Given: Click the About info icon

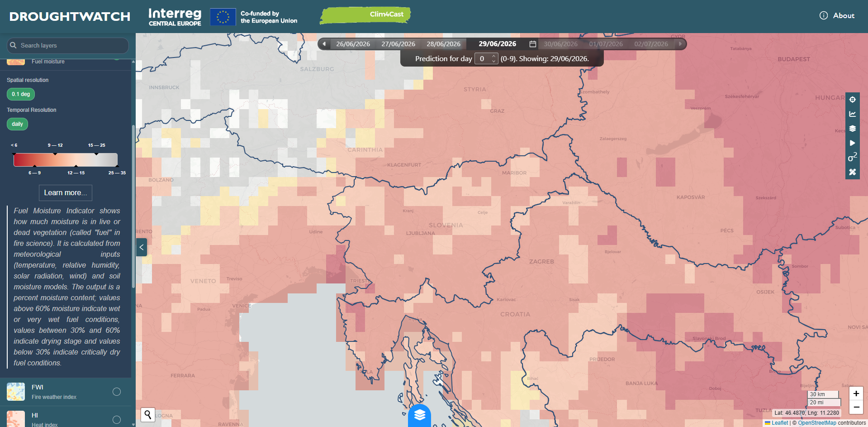Looking at the screenshot, I should coord(824,15).
